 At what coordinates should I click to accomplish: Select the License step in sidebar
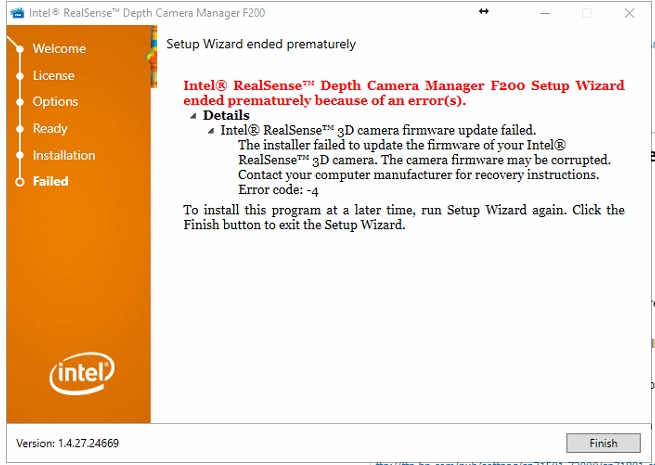click(53, 76)
